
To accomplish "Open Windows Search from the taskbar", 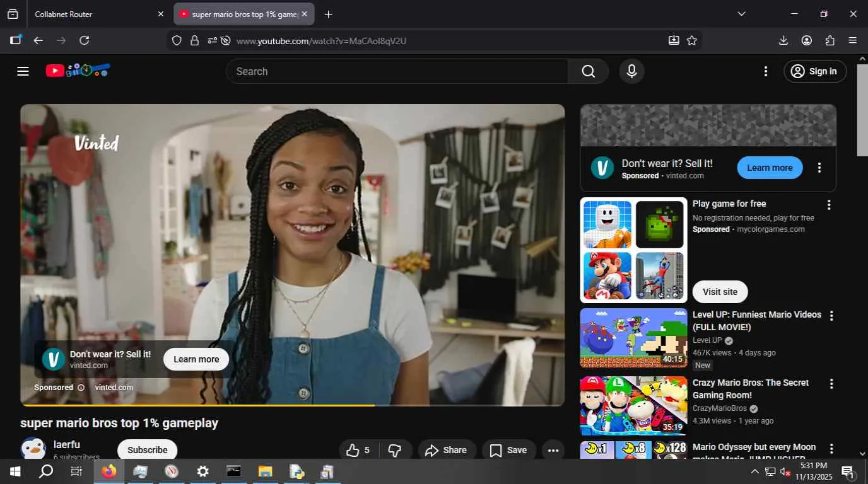I will click(46, 471).
